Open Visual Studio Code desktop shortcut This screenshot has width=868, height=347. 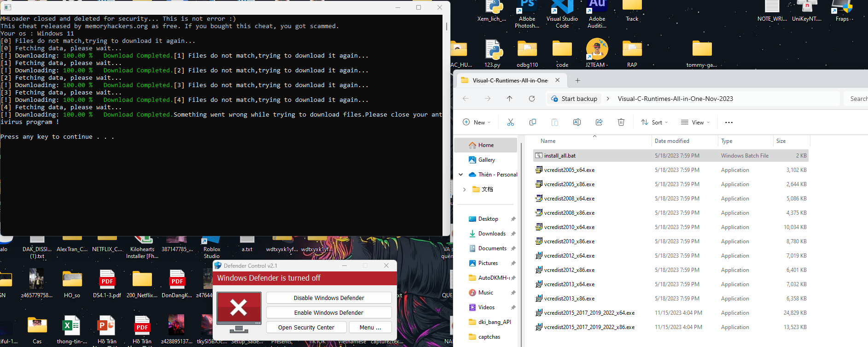click(x=562, y=15)
